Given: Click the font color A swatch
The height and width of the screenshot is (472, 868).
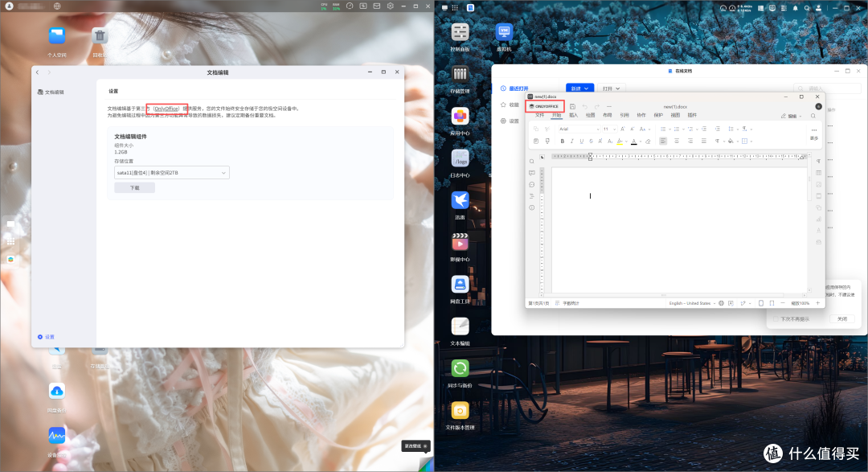Looking at the screenshot, I should [x=634, y=142].
